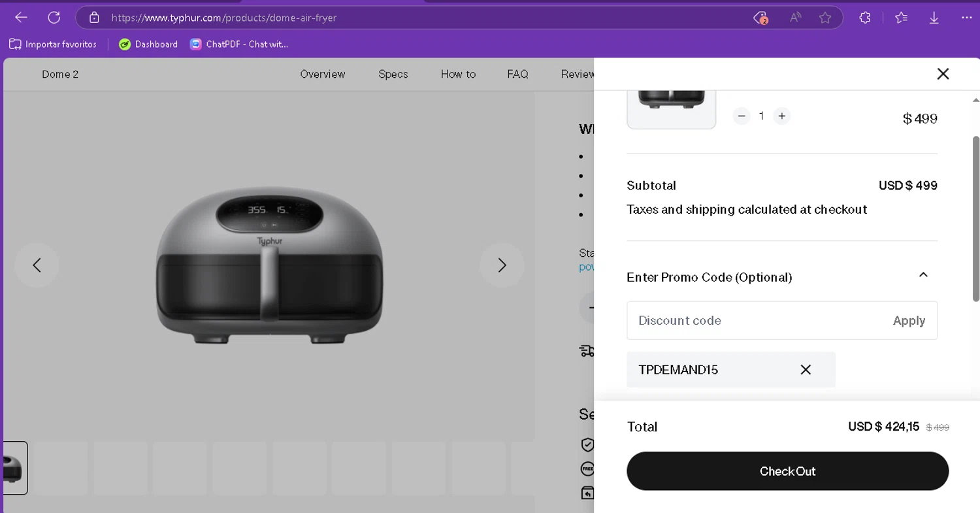The image size is (980, 513).
Task: Click the TPDEMAND15 code label
Action: [x=678, y=369]
